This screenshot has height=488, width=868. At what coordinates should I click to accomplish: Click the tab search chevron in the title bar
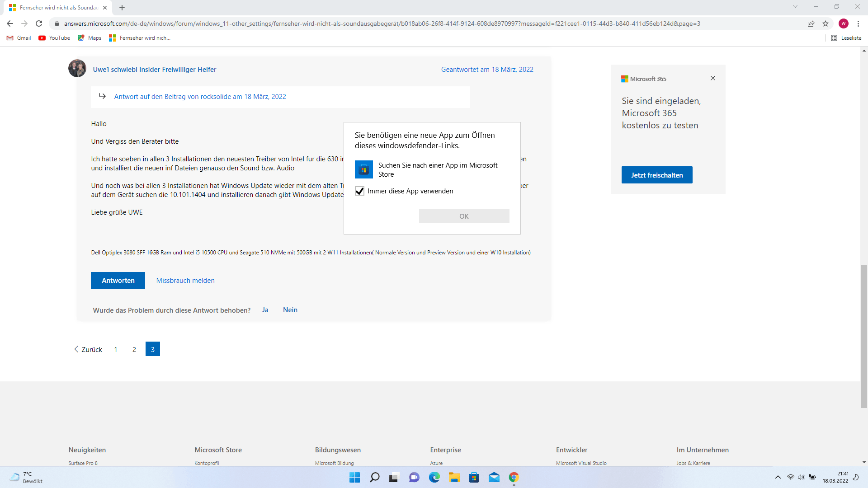(x=795, y=6)
